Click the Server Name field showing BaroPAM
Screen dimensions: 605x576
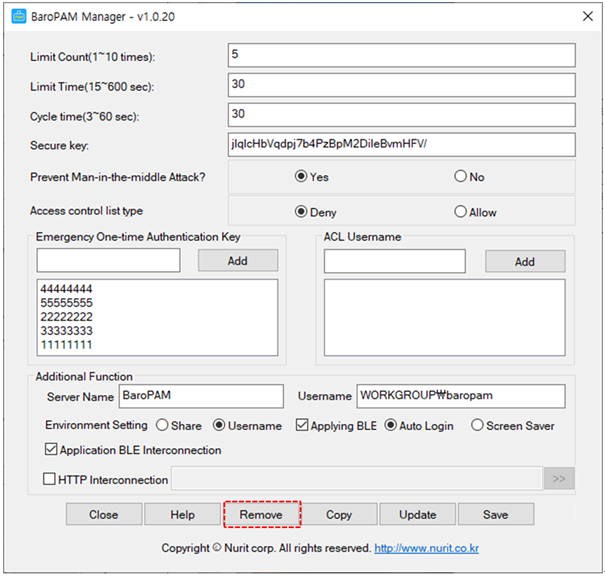click(x=201, y=396)
